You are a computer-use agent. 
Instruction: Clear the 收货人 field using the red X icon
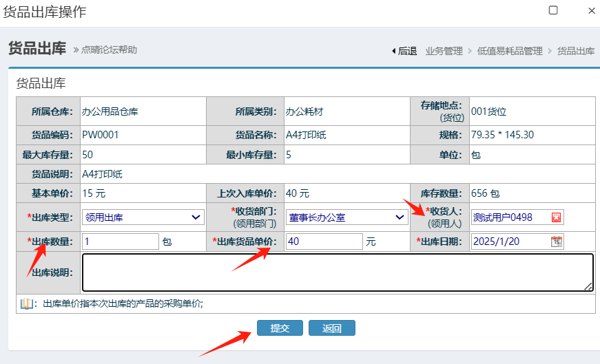click(557, 217)
